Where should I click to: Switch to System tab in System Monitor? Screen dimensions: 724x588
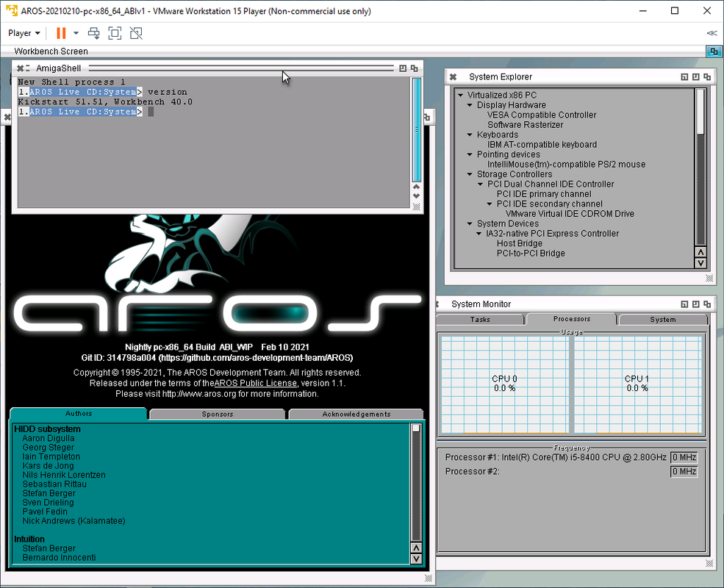(663, 320)
